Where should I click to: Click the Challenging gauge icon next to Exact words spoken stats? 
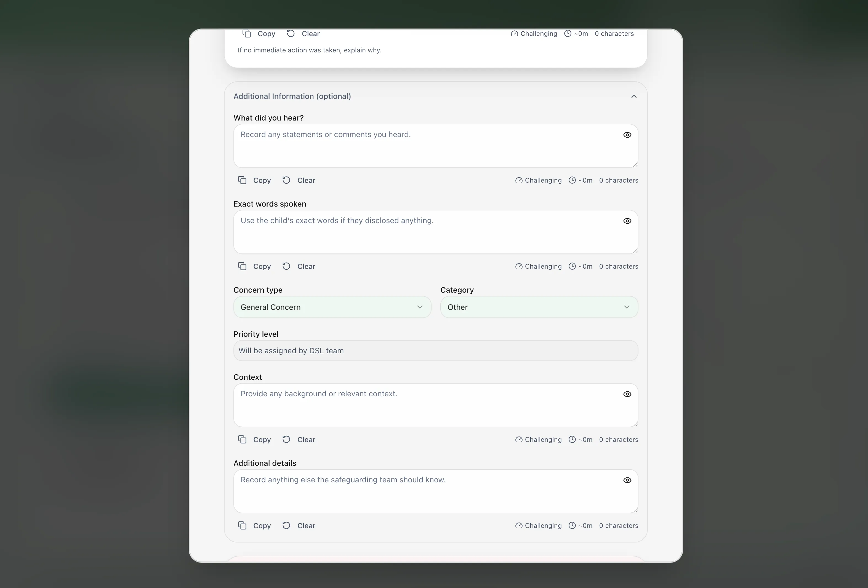click(519, 266)
